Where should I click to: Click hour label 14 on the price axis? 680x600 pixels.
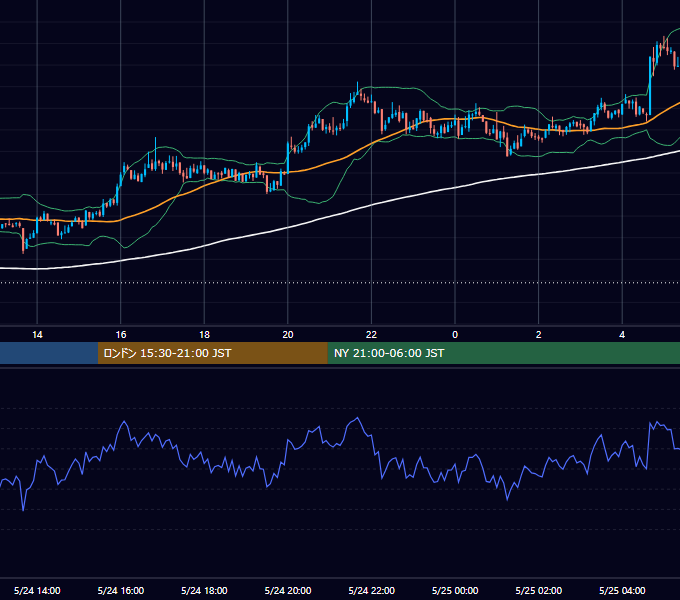pyautogui.click(x=37, y=335)
